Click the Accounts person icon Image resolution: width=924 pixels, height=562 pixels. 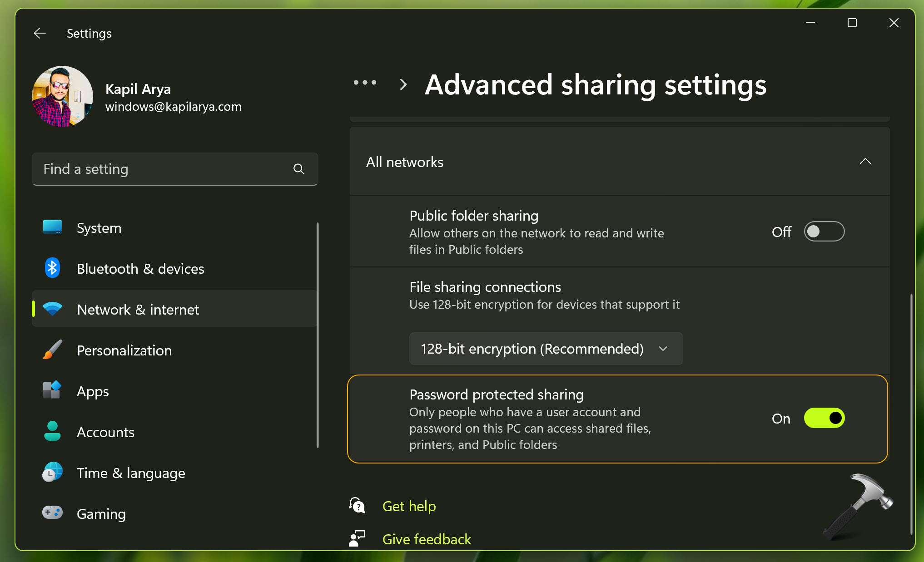52,431
